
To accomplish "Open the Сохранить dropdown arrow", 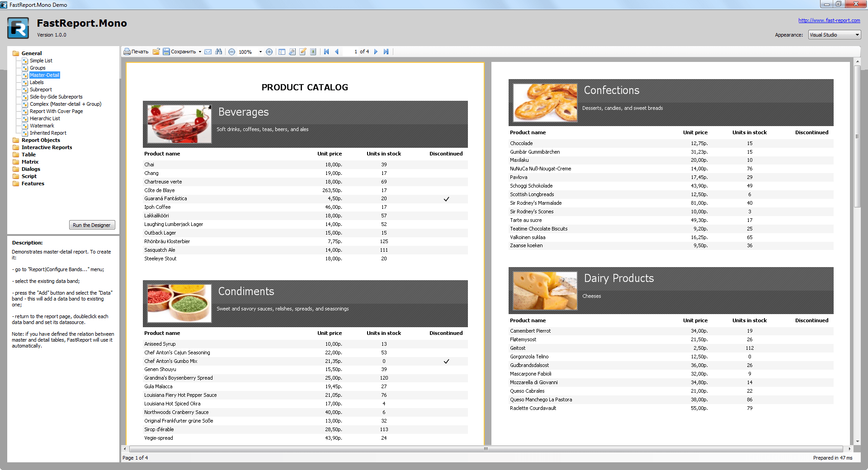I will coord(200,52).
